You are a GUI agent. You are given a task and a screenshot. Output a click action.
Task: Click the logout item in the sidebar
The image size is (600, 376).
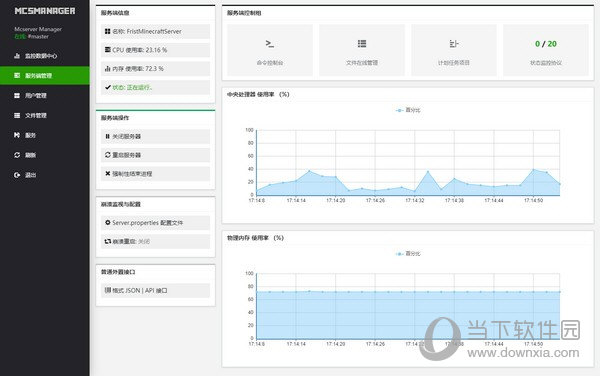[45, 175]
